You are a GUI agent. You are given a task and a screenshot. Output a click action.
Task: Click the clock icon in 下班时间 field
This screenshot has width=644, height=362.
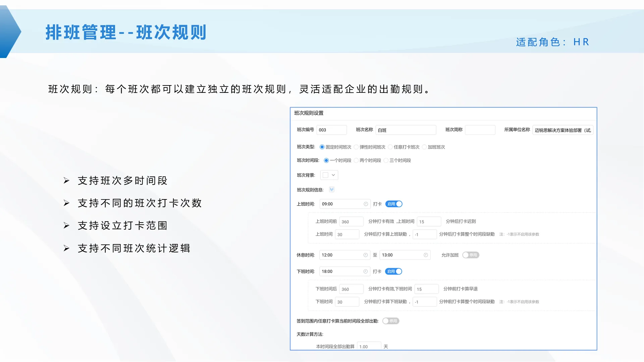tap(365, 271)
